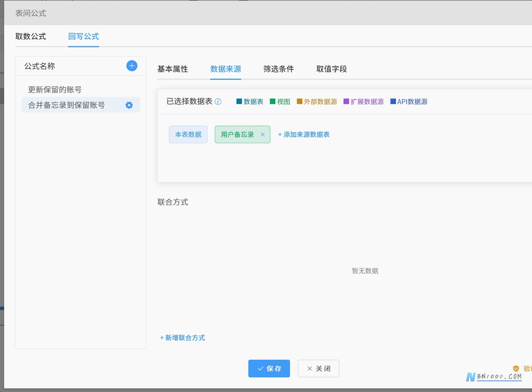This screenshot has width=532, height=392.
Task: Click the 表间公式 dialog title
Action: pyautogui.click(x=31, y=13)
